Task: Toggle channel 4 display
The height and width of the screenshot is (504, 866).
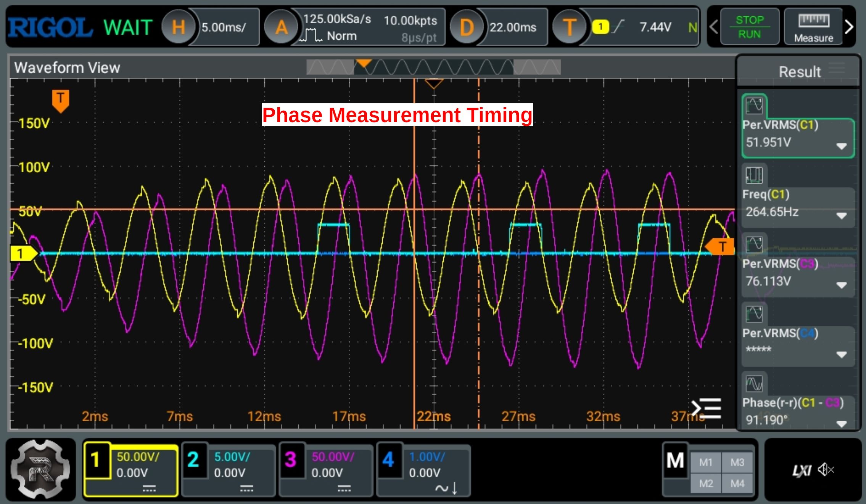Action: click(389, 459)
